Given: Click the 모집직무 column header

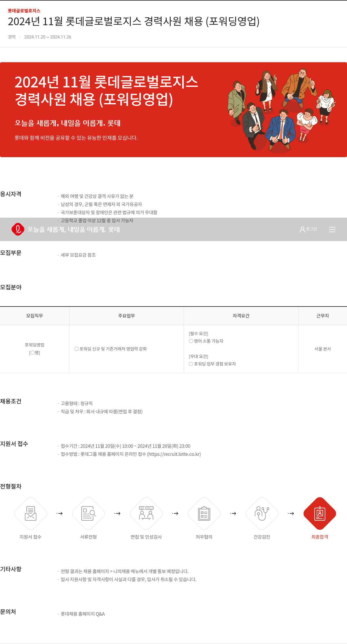Looking at the screenshot, I should point(35,316).
